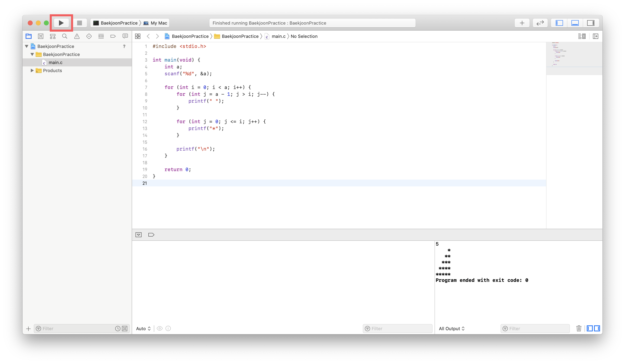Image resolution: width=625 pixels, height=364 pixels.
Task: Open the Breakpoint navigator icon
Action: click(x=113, y=36)
